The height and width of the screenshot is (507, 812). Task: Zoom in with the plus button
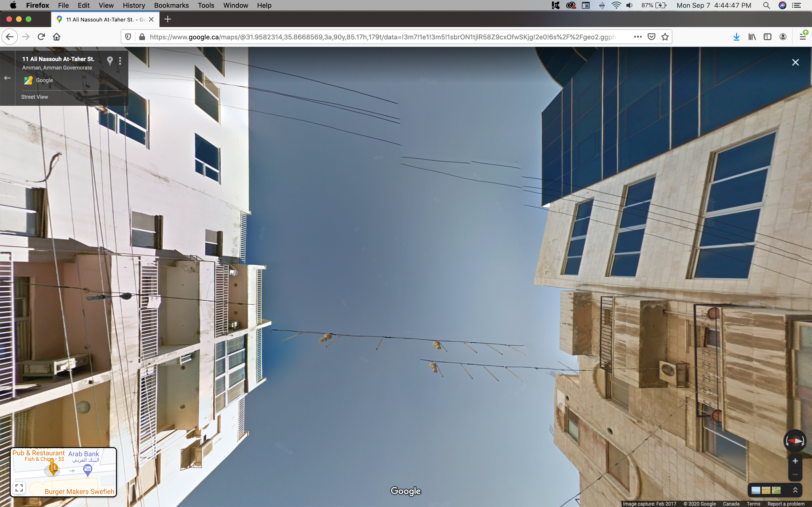(x=795, y=461)
